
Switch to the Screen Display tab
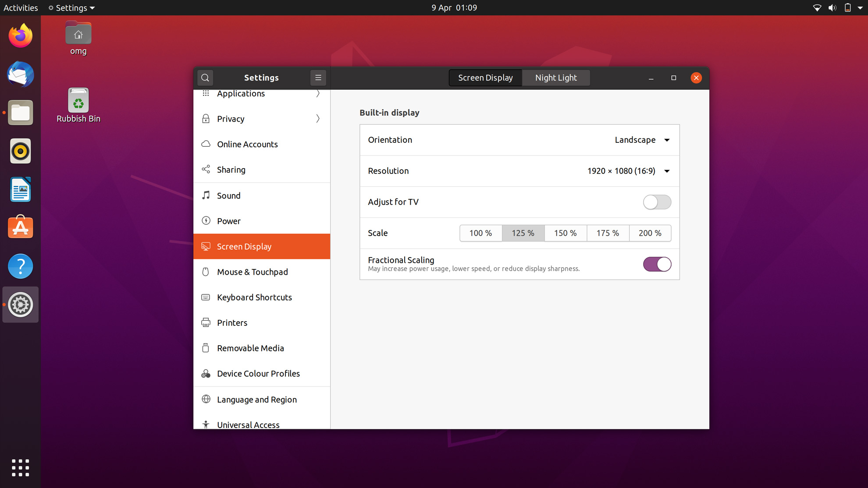pyautogui.click(x=485, y=78)
